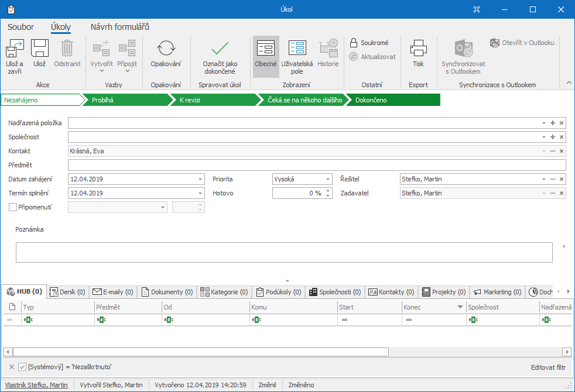Enable the Připomenutí checkbox
Image resolution: width=575 pixels, height=392 pixels.
13,207
